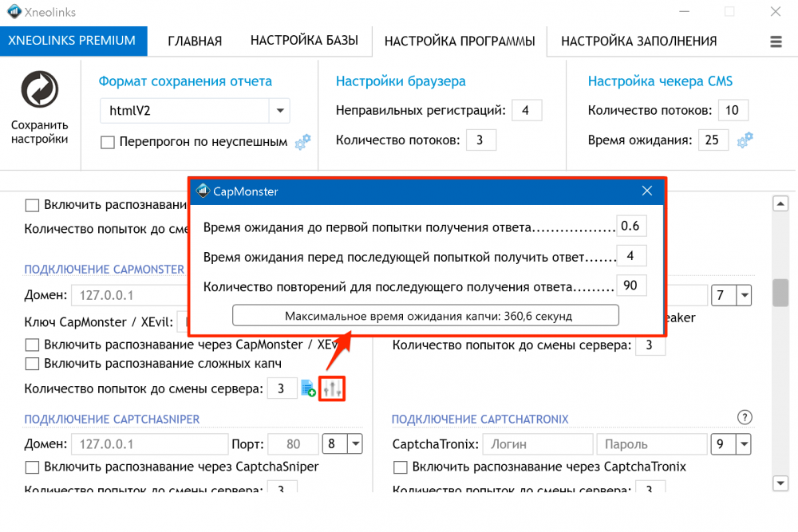The image size is (798, 532).
Task: Click the main window vertical scrollbar thumb
Action: (x=780, y=293)
